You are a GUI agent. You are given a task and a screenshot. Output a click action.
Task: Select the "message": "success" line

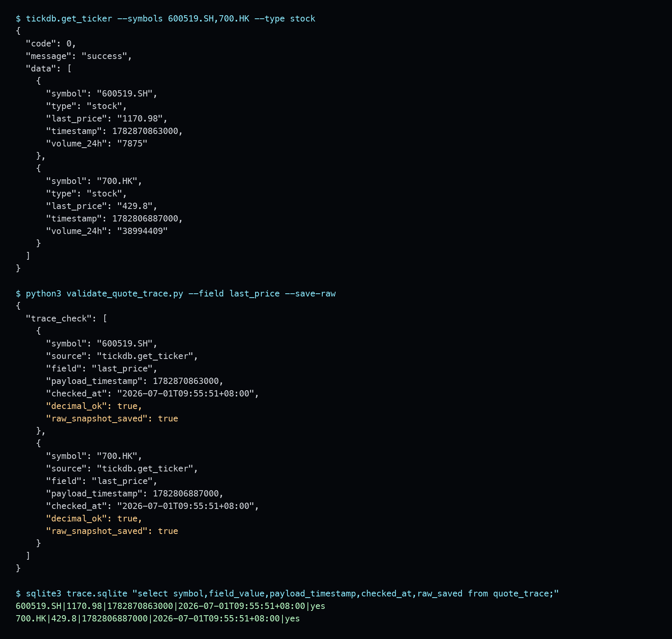(x=79, y=56)
